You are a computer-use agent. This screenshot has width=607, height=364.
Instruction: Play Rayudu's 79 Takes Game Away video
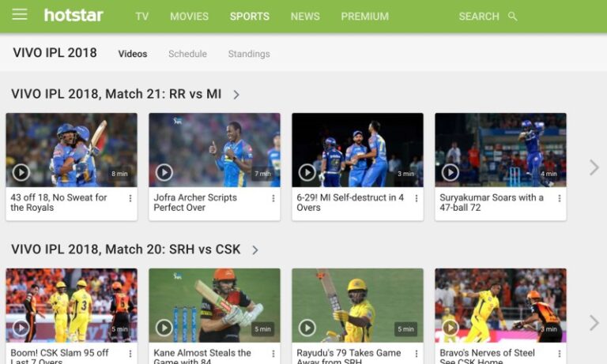(x=307, y=328)
